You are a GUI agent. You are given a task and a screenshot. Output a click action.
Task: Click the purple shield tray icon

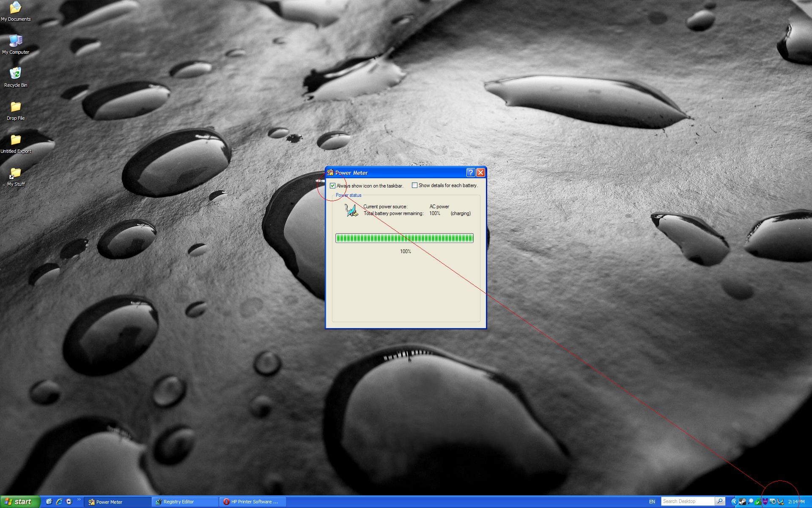tap(765, 502)
